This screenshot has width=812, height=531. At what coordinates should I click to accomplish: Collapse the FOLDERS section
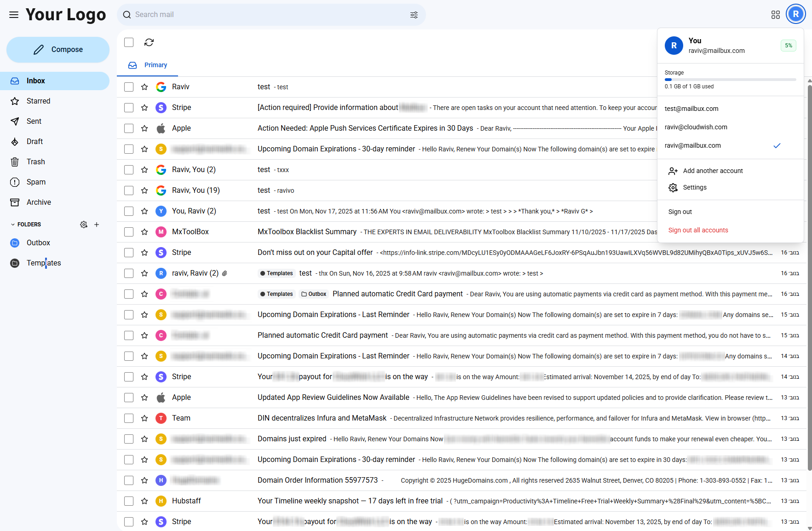(x=13, y=225)
